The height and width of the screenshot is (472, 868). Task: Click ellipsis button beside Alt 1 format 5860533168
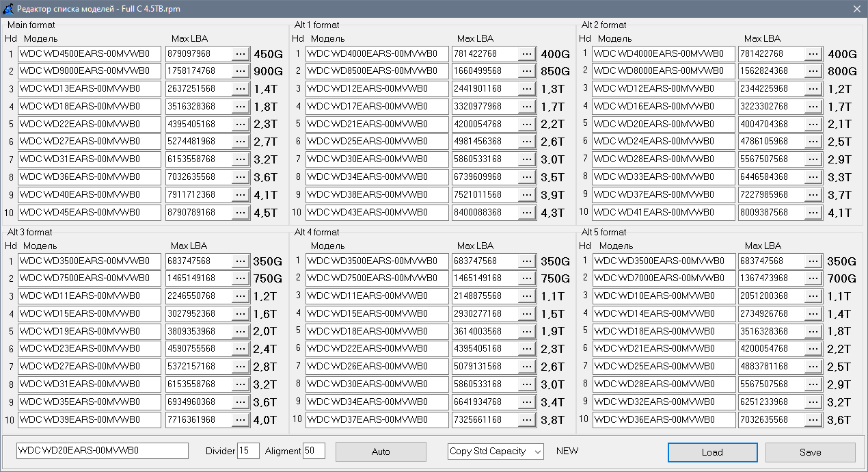pyautogui.click(x=527, y=159)
